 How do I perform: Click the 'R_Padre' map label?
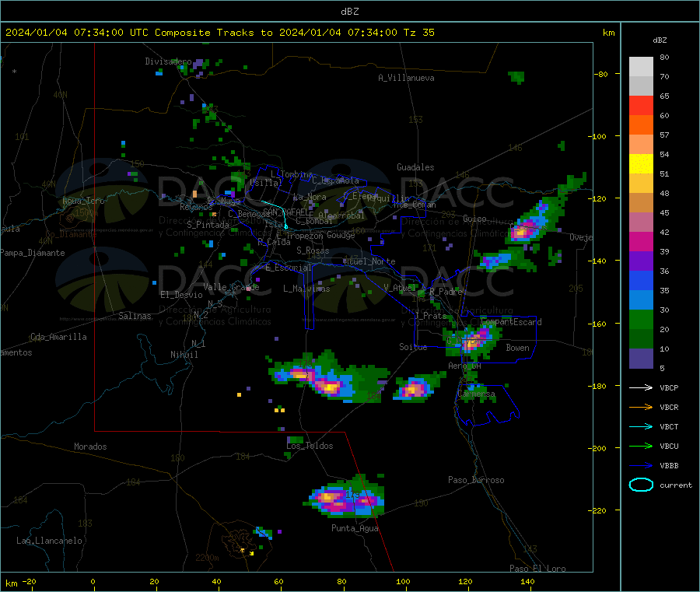coord(446,292)
